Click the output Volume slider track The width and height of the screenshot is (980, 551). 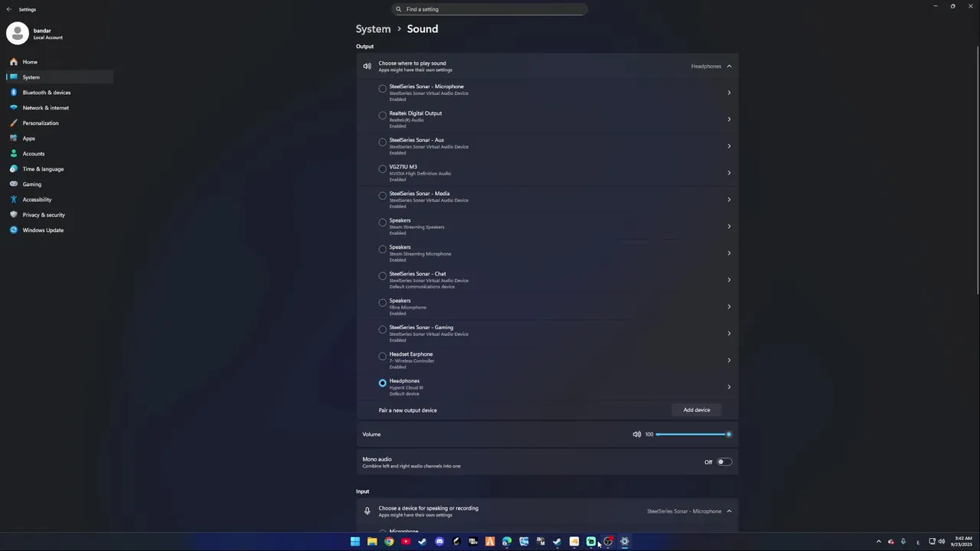coord(692,435)
